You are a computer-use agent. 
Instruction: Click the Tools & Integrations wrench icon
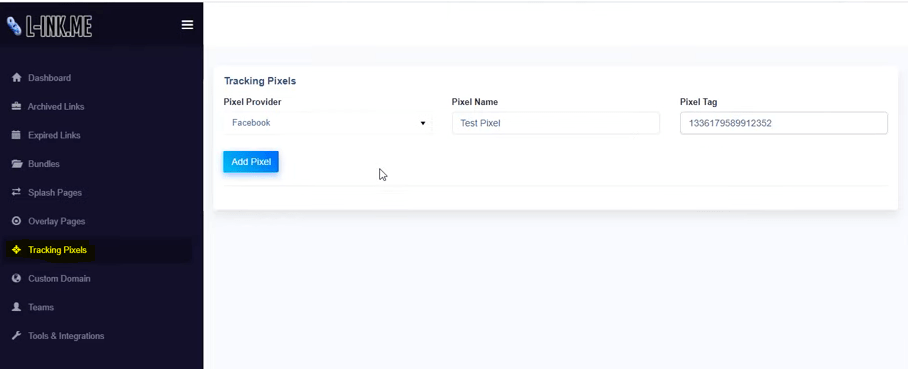[16, 336]
